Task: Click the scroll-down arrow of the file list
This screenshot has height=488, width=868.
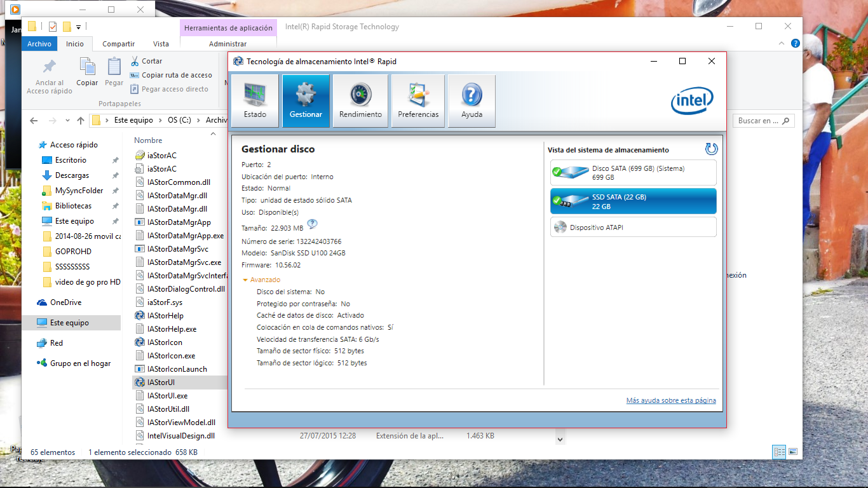Action: (560, 439)
